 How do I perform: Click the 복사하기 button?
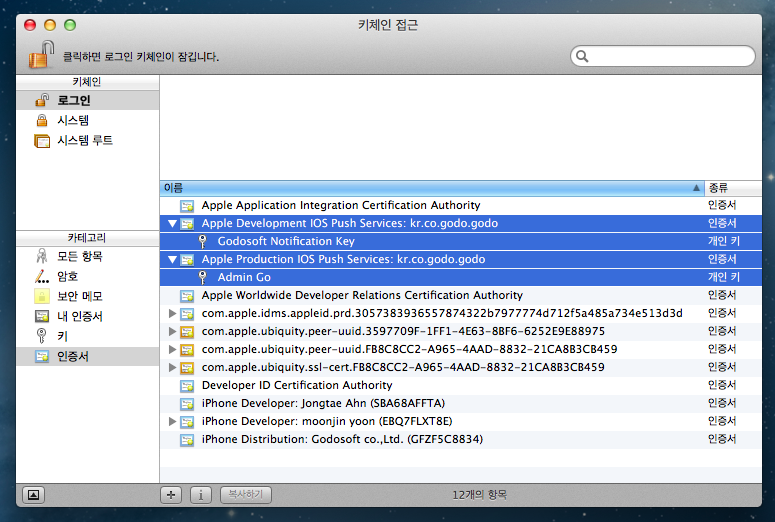click(246, 494)
